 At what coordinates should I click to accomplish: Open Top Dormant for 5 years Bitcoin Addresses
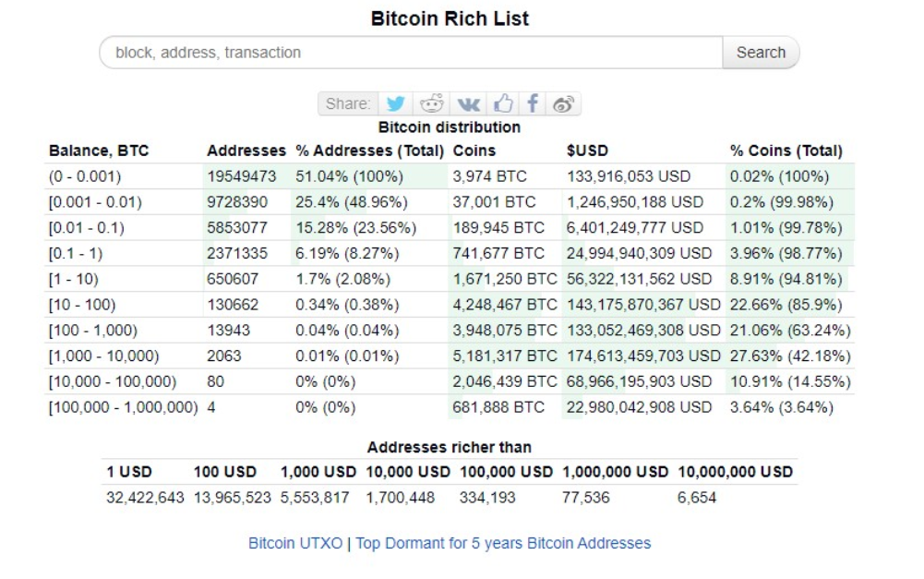(503, 543)
